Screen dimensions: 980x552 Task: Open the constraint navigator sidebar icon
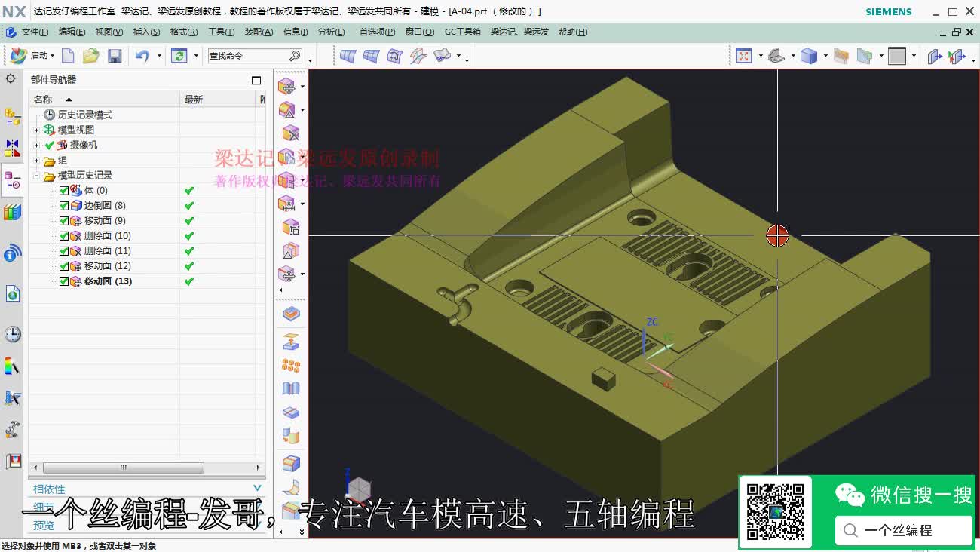pos(12,147)
